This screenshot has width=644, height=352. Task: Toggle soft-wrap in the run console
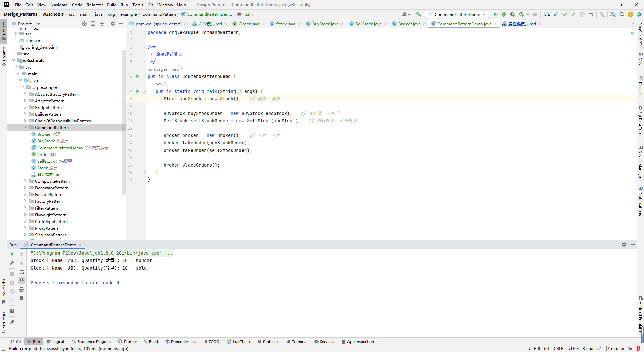(x=22, y=272)
